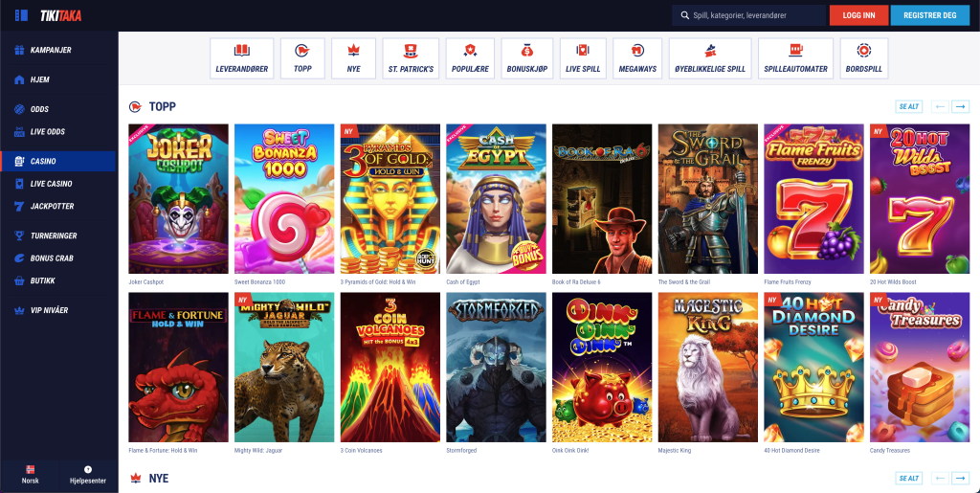Screen dimensions: 980x493
Task: Click the next arrow in the Nye section
Action: tap(961, 479)
